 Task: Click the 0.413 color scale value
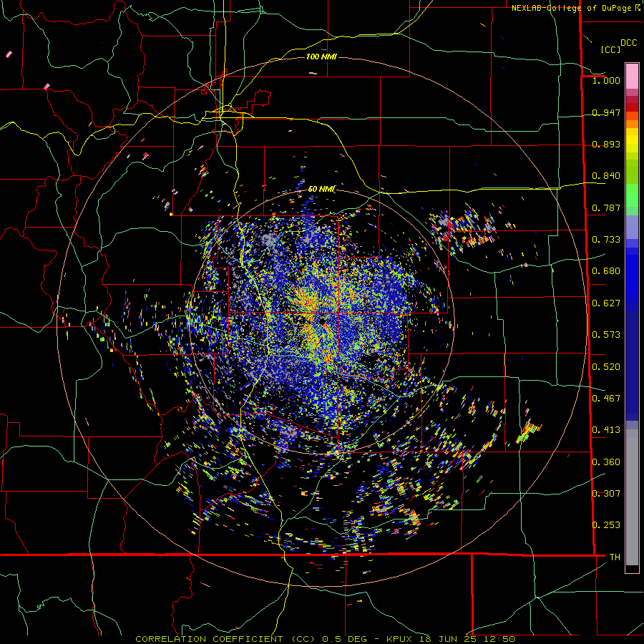(606, 430)
